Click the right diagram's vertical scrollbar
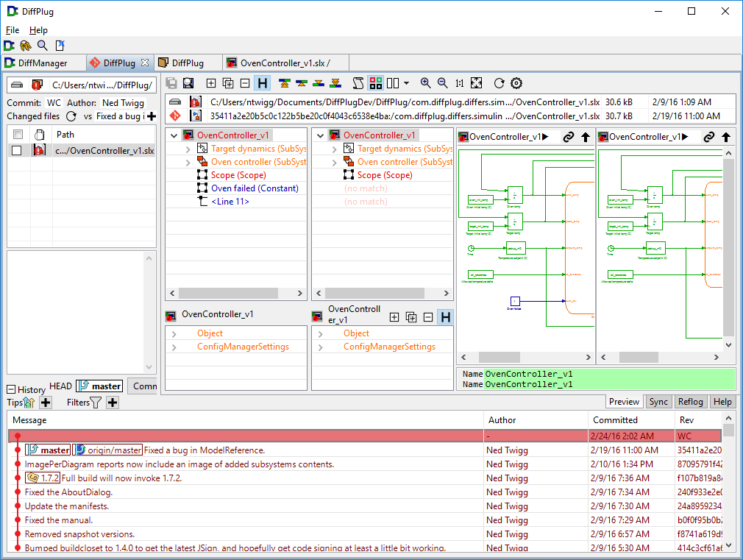The height and width of the screenshot is (560, 743). (x=729, y=243)
